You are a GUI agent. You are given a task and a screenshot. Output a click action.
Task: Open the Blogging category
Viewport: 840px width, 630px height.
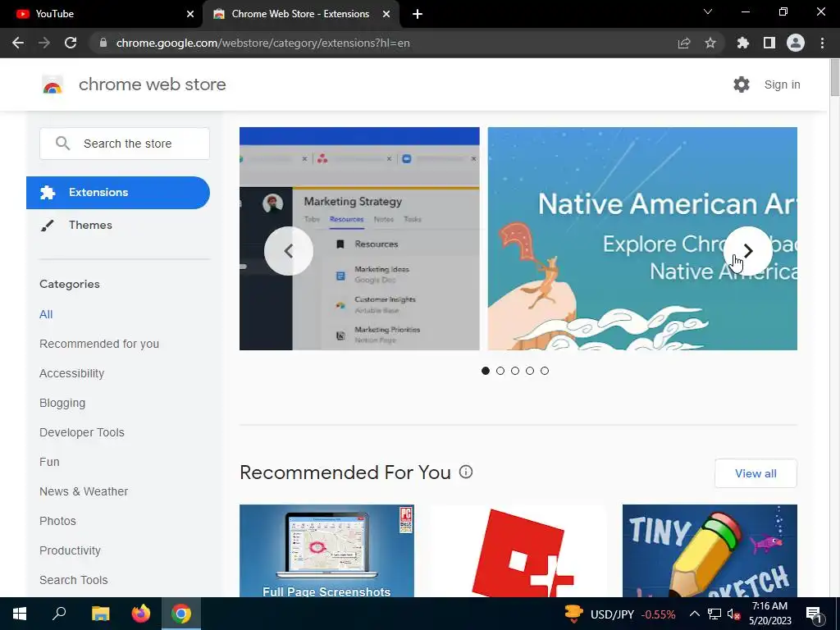coord(62,403)
